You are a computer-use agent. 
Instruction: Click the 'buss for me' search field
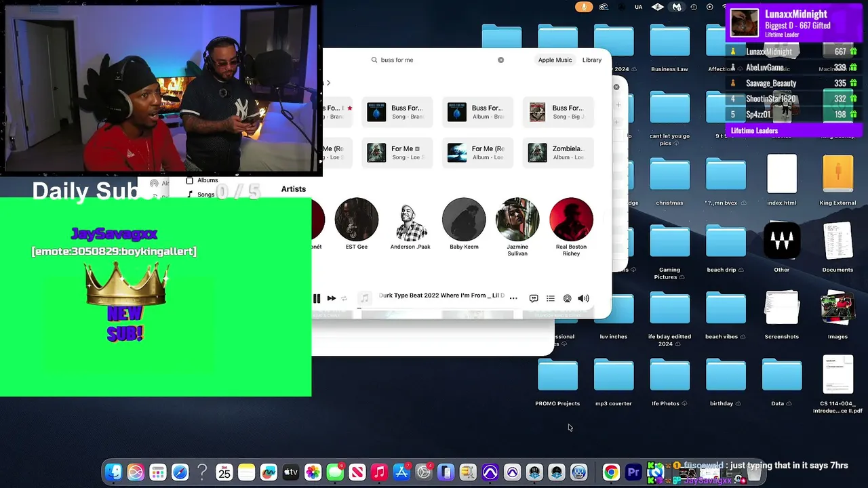(437, 60)
